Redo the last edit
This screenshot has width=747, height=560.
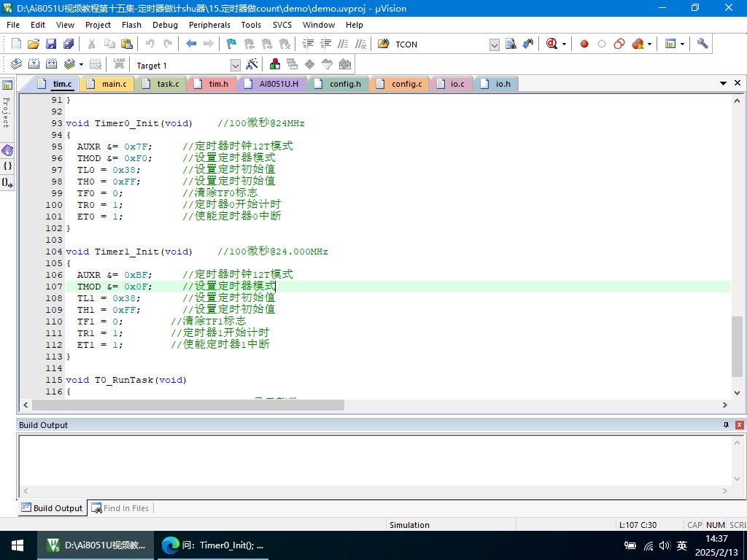pyautogui.click(x=168, y=44)
